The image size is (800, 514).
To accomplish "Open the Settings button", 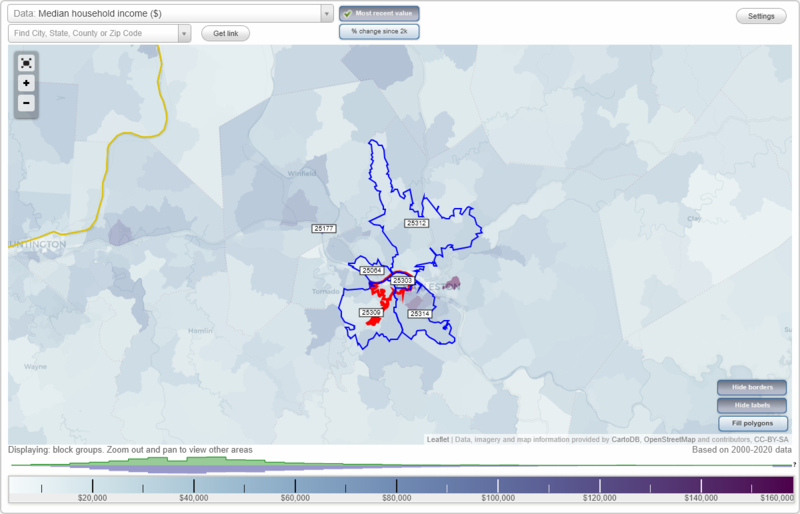I will 761,16.
